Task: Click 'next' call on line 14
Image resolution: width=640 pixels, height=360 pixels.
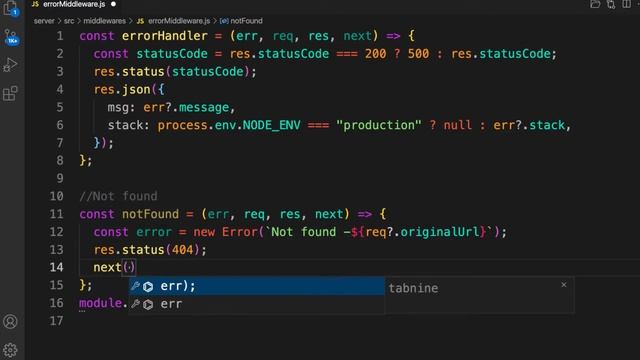Action: tap(107, 267)
